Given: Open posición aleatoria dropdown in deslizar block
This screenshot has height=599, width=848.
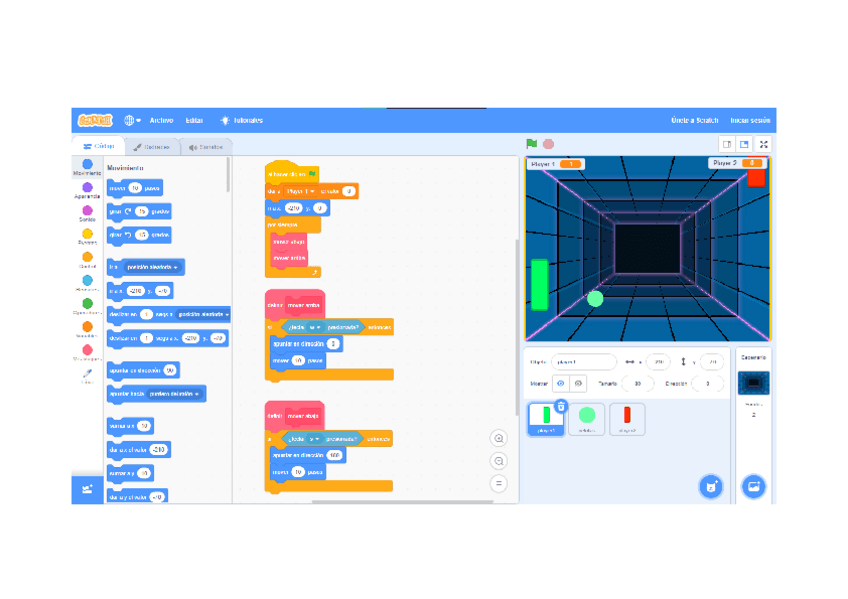Looking at the screenshot, I should (x=203, y=314).
